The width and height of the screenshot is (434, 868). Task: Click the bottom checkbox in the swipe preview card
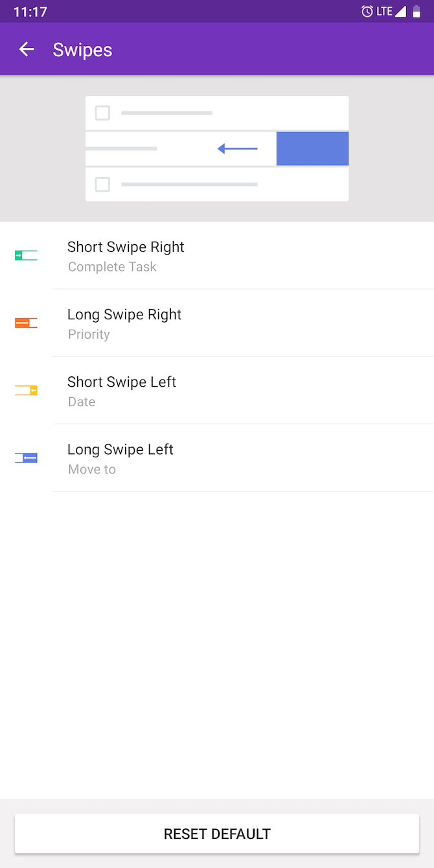[x=102, y=184]
